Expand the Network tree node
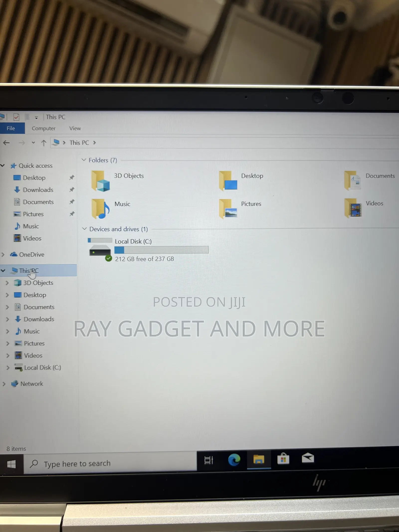399x532 pixels. [4, 384]
